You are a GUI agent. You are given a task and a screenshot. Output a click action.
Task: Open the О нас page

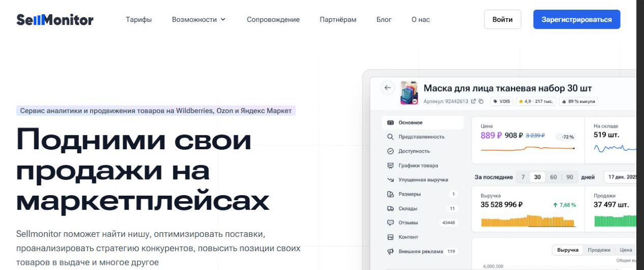coord(421,20)
